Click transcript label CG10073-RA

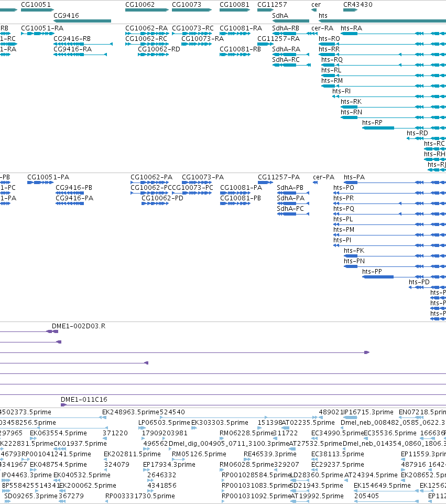tap(203, 39)
